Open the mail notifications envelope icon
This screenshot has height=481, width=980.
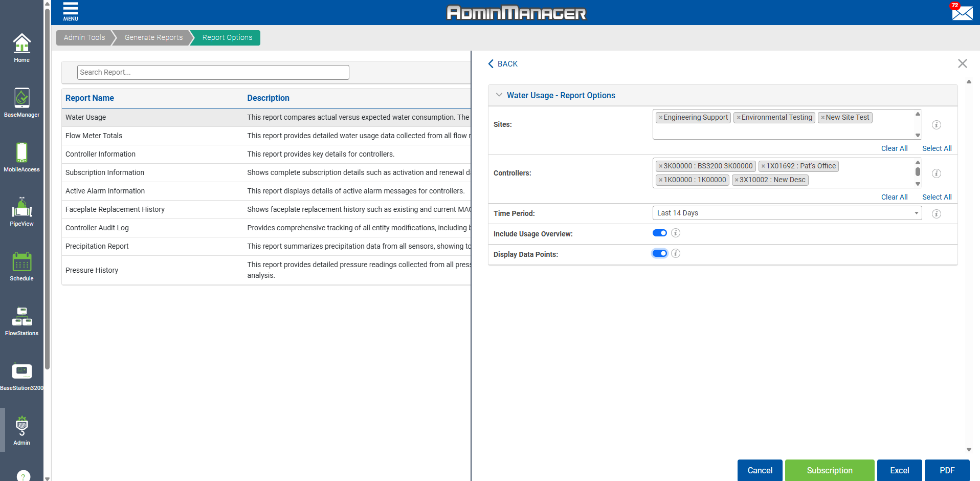coord(962,12)
